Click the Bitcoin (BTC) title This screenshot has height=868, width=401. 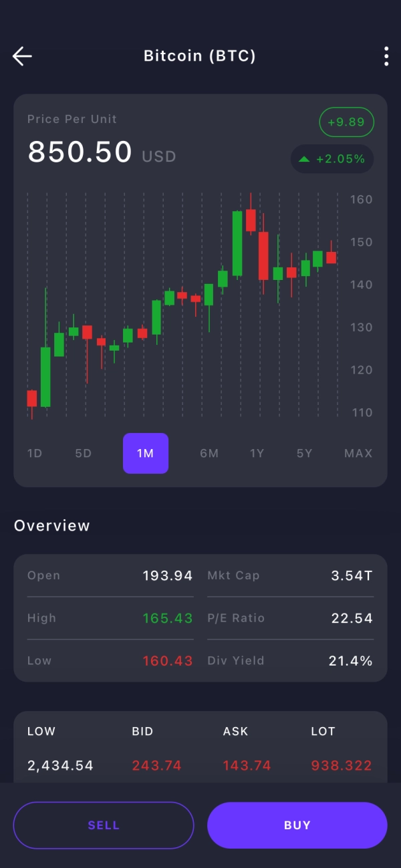pos(200,56)
